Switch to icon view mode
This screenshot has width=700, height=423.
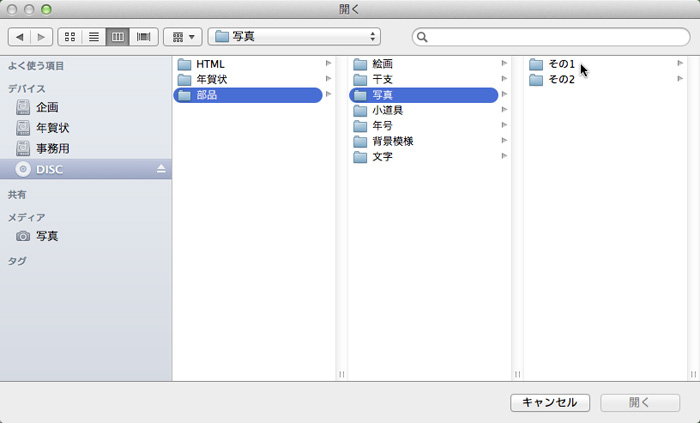click(70, 37)
